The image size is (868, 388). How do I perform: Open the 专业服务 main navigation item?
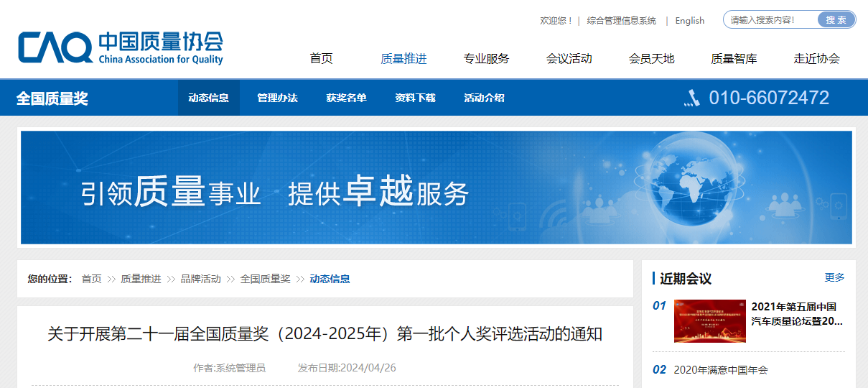(x=486, y=59)
